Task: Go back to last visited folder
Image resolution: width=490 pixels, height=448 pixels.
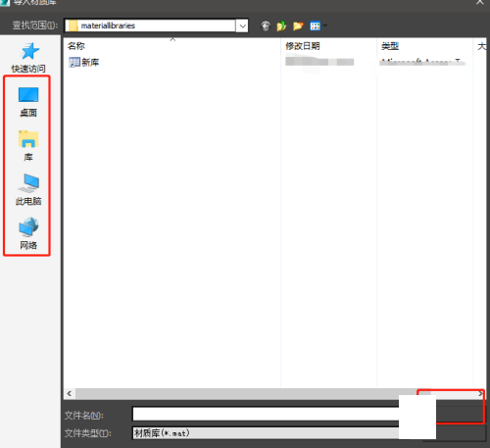Action: [x=266, y=25]
